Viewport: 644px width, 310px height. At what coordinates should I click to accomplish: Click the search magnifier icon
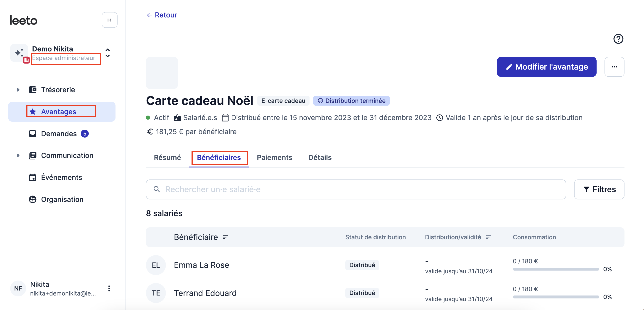point(157,189)
